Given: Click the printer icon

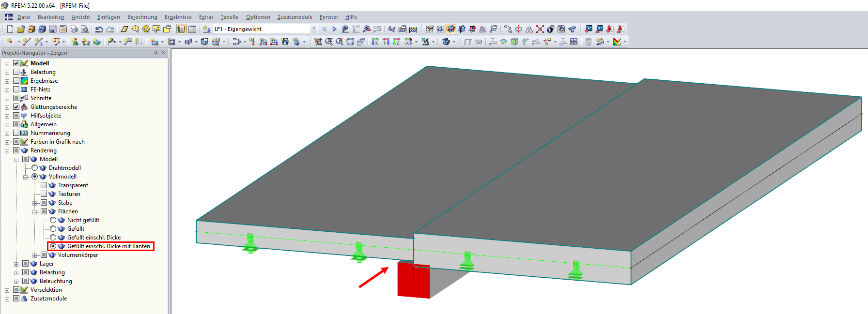Looking at the screenshot, I should point(74,29).
